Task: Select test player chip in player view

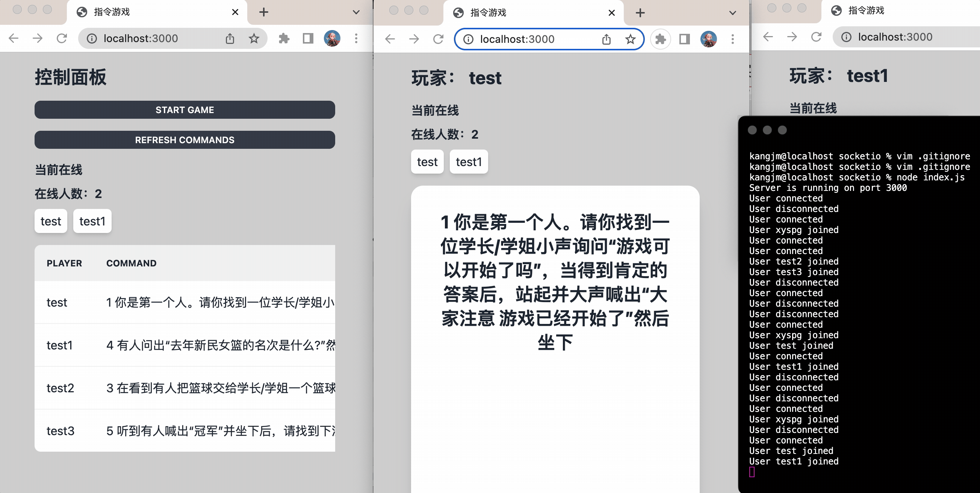Action: pos(427,162)
